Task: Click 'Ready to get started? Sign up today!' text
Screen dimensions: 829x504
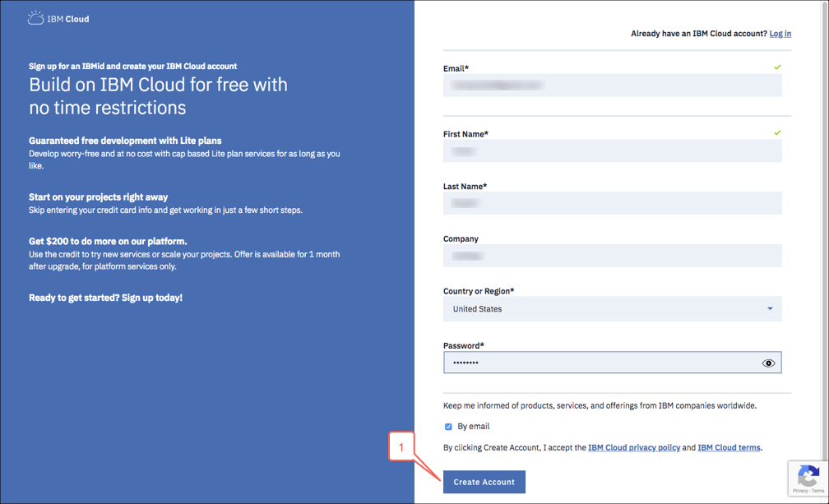Action: coord(106,298)
